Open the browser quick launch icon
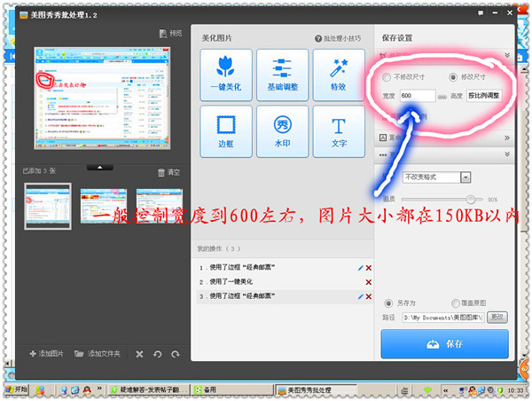 [x=75, y=390]
